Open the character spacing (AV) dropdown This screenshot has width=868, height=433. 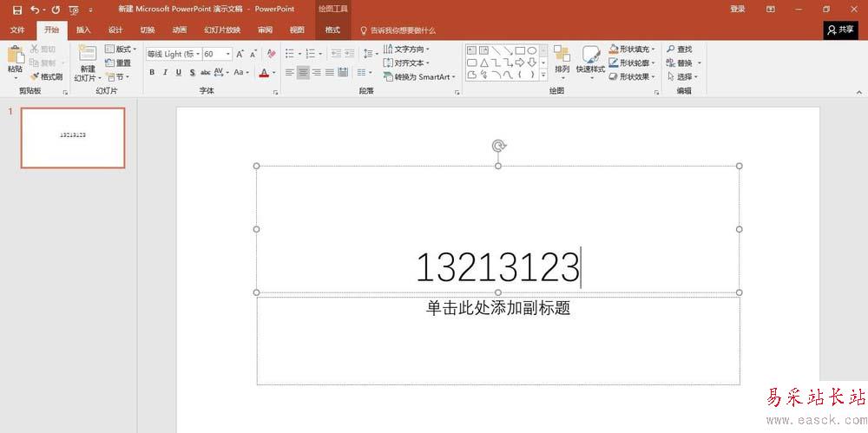[220, 72]
